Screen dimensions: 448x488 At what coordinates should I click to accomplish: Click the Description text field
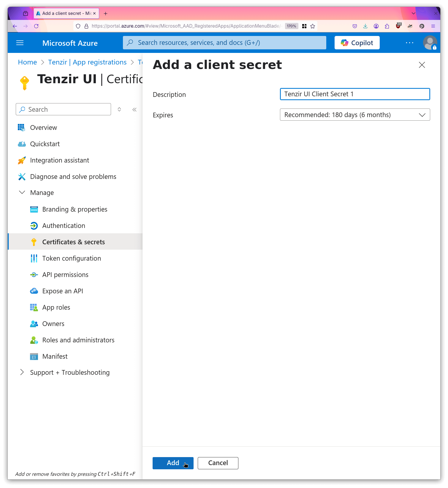click(x=355, y=94)
